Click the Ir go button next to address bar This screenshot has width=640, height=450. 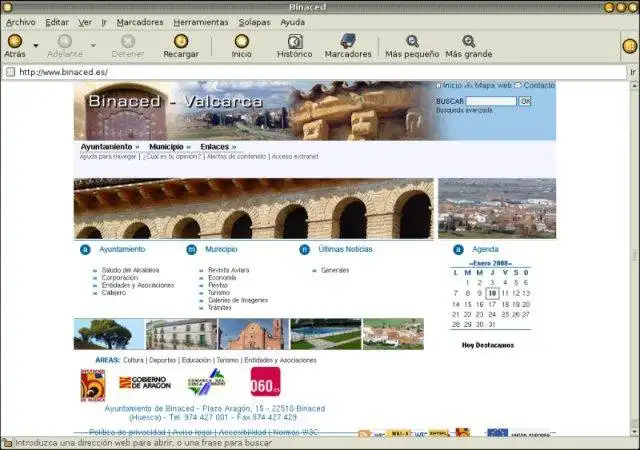tap(633, 72)
